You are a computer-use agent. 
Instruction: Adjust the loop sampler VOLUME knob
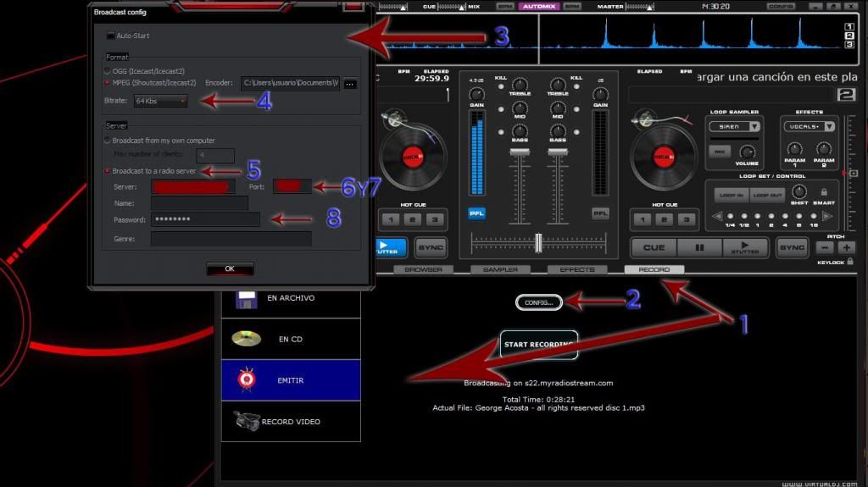(747, 152)
